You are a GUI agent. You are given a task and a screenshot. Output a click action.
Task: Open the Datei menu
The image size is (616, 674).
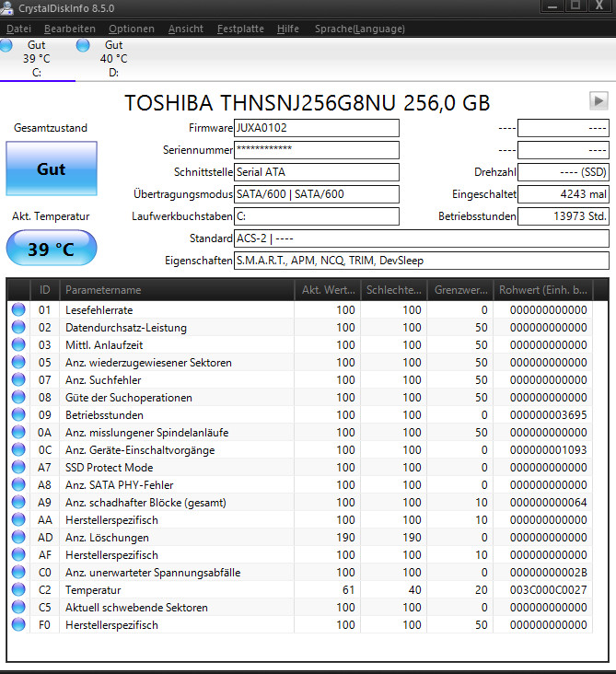[x=19, y=29]
